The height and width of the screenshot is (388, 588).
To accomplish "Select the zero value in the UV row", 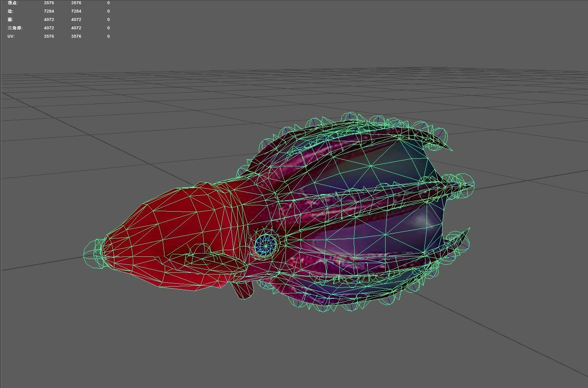I will (x=109, y=36).
